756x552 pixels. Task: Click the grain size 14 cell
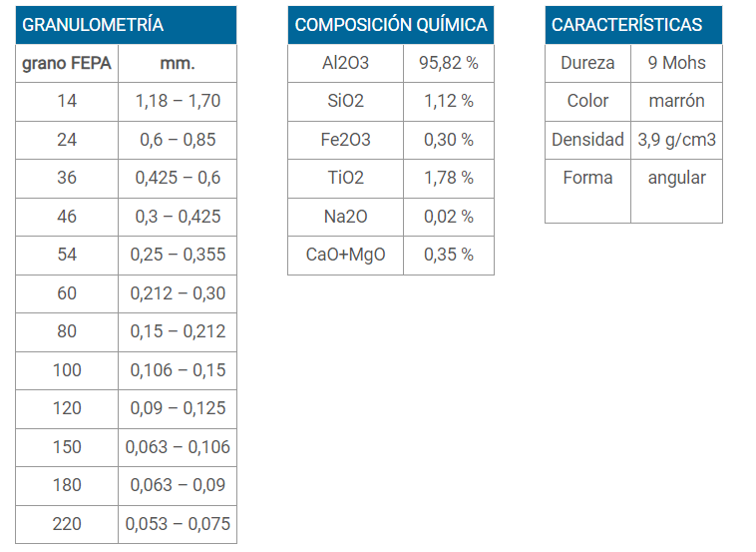(x=67, y=102)
